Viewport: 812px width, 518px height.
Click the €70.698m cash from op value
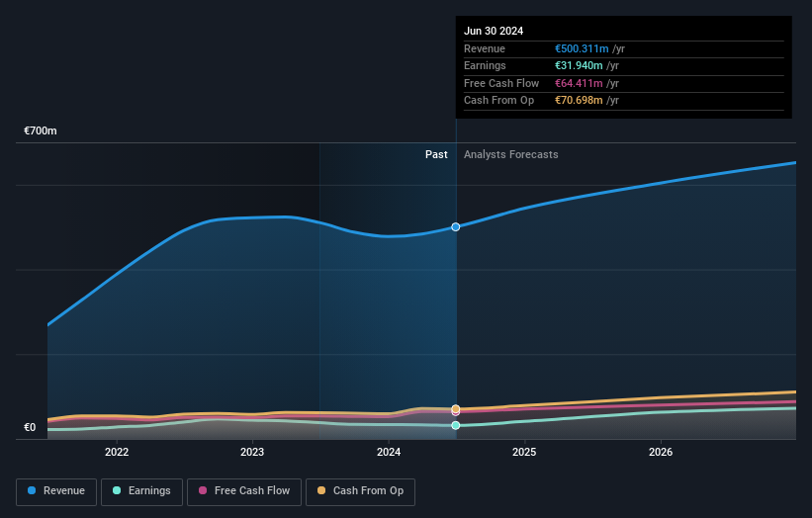coord(579,101)
